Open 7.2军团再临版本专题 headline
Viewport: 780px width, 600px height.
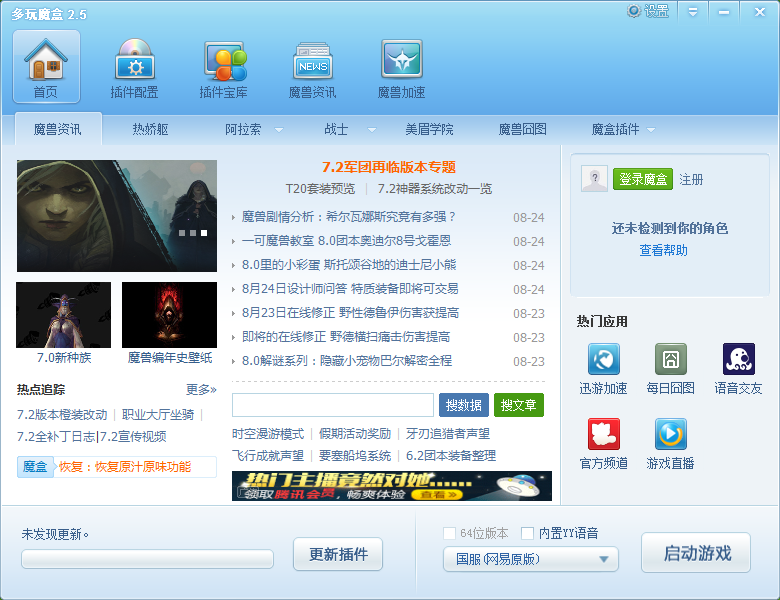pyautogui.click(x=389, y=167)
